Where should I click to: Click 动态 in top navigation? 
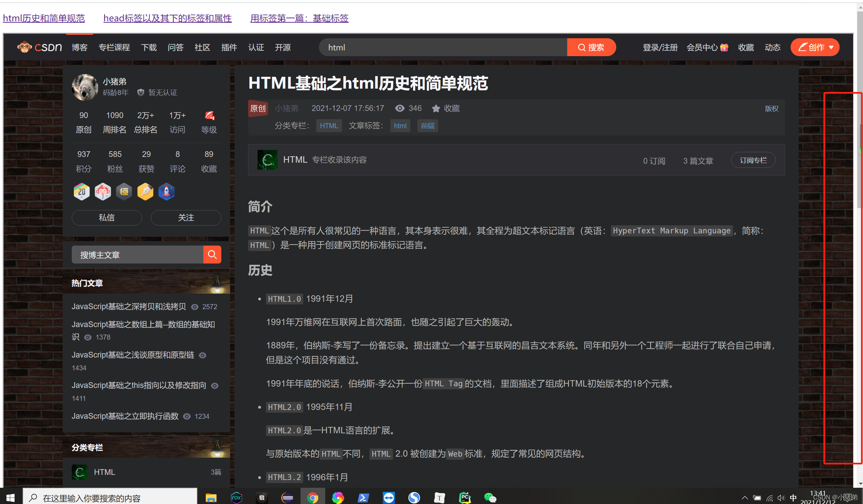click(772, 47)
